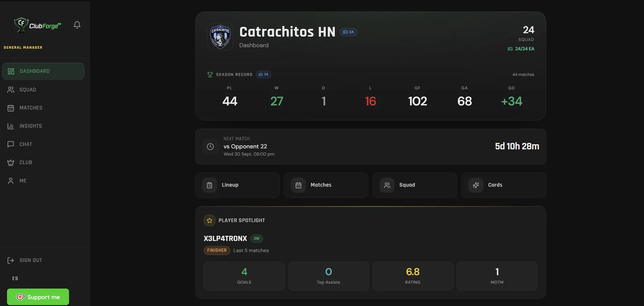Click the Insights bar chart icon
Image resolution: width=644 pixels, height=306 pixels.
click(11, 126)
